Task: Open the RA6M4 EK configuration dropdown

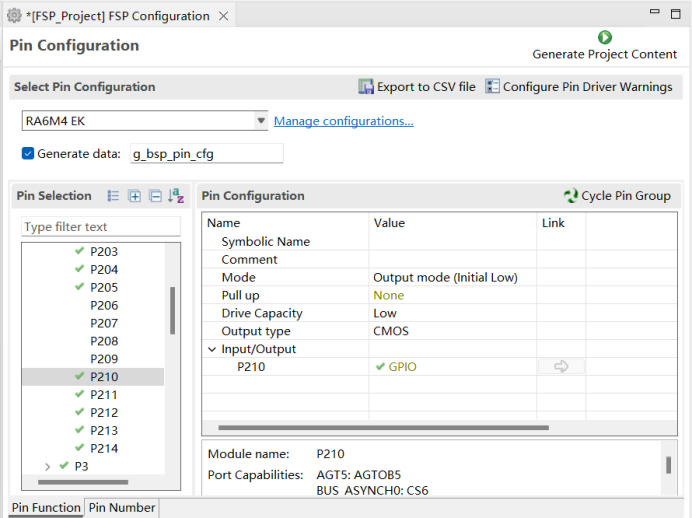Action: [x=261, y=120]
